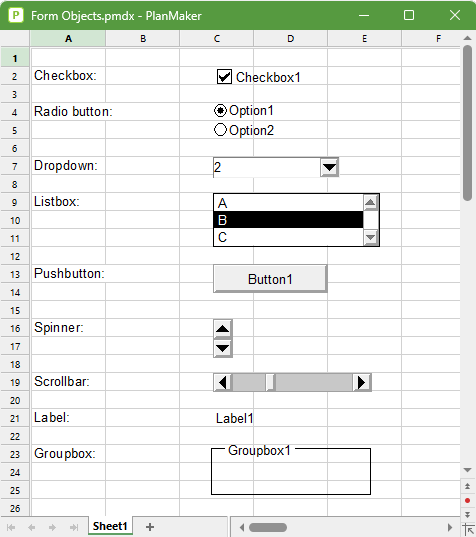Select the Option2 radio button

pyautogui.click(x=220, y=130)
